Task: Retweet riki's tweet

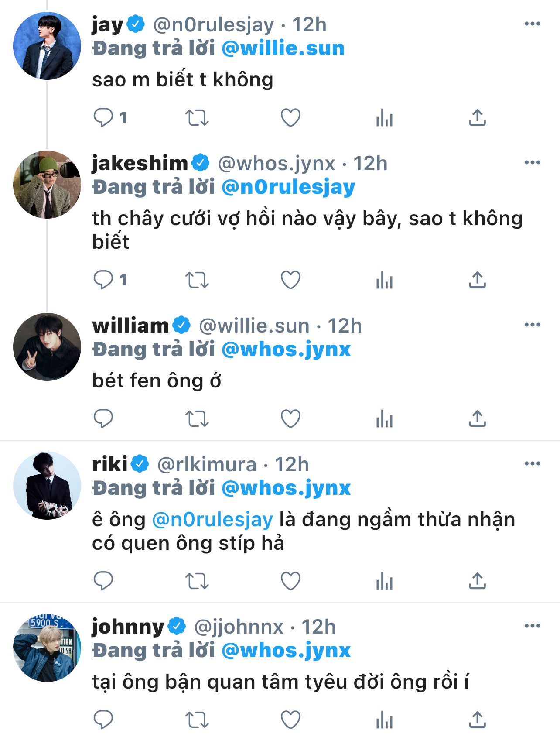Action: point(197,581)
